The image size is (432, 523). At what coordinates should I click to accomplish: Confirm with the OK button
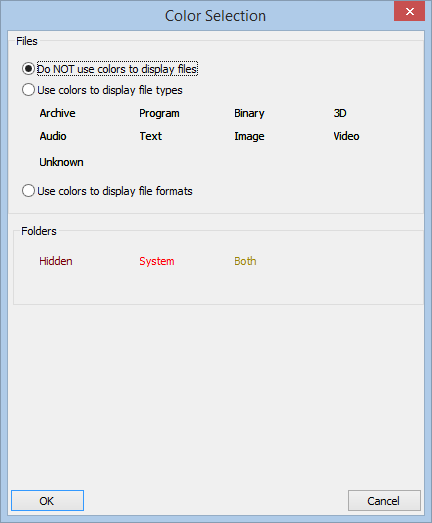tap(47, 500)
